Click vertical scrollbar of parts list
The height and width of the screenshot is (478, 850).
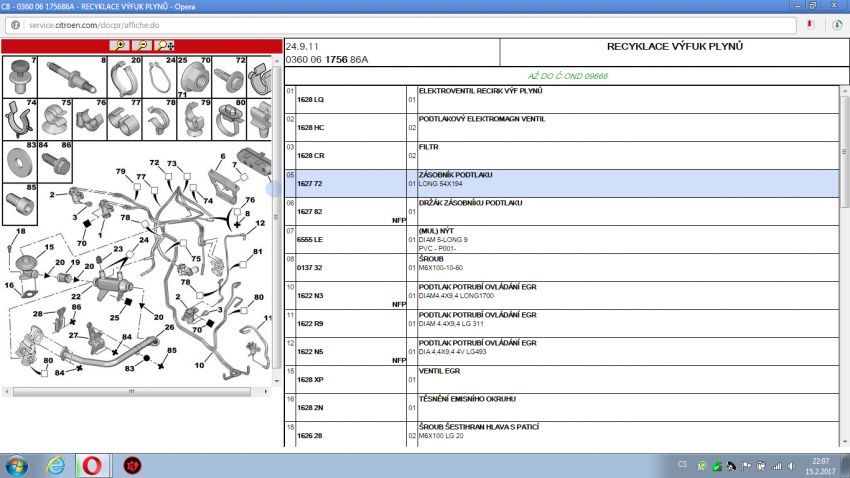coord(845,152)
